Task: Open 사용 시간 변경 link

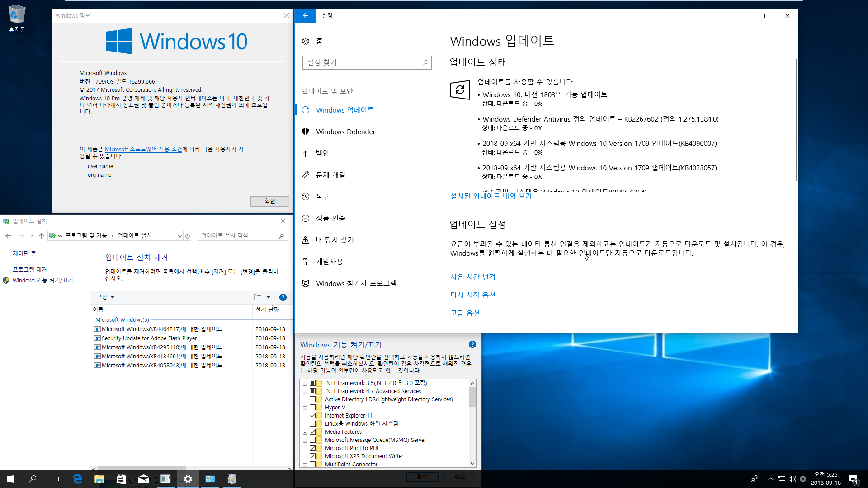Action: (473, 277)
